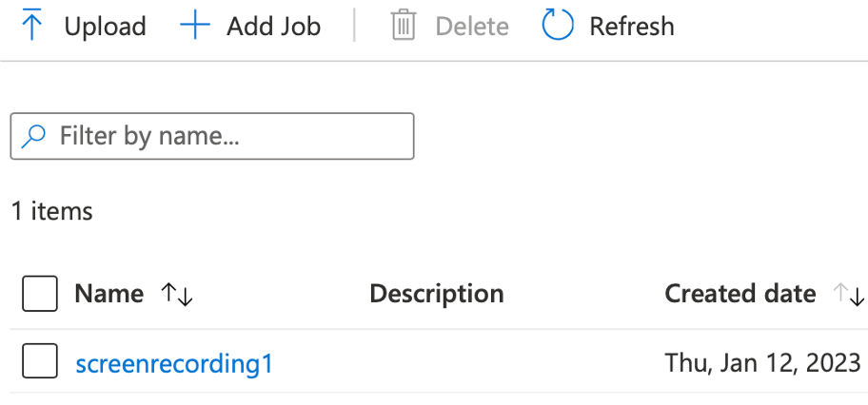Click the magnifier icon in filter box

[32, 136]
